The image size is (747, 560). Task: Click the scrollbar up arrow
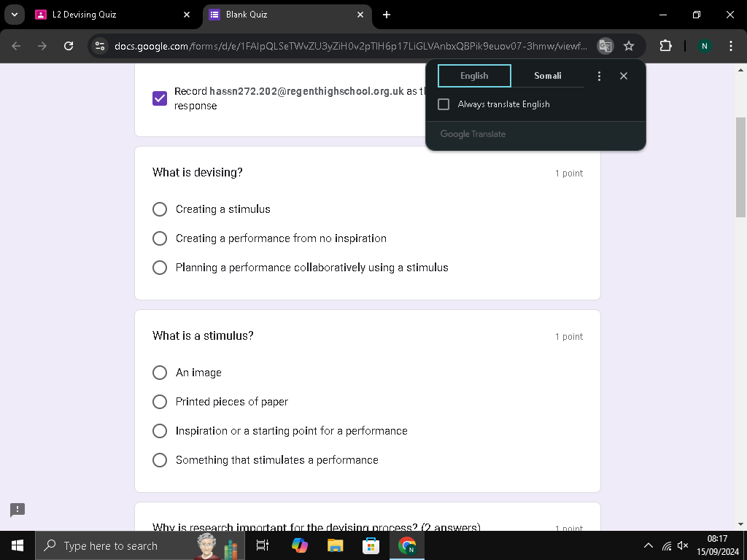point(741,70)
